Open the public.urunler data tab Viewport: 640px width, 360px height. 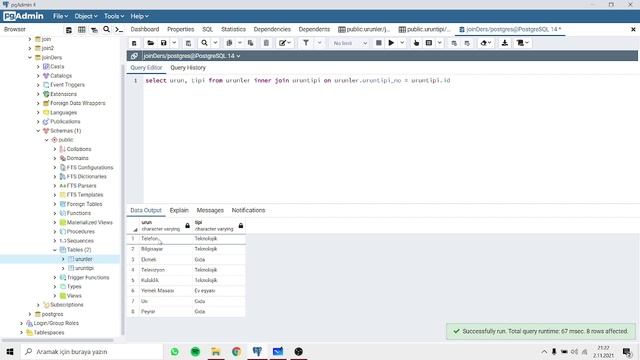click(364, 29)
